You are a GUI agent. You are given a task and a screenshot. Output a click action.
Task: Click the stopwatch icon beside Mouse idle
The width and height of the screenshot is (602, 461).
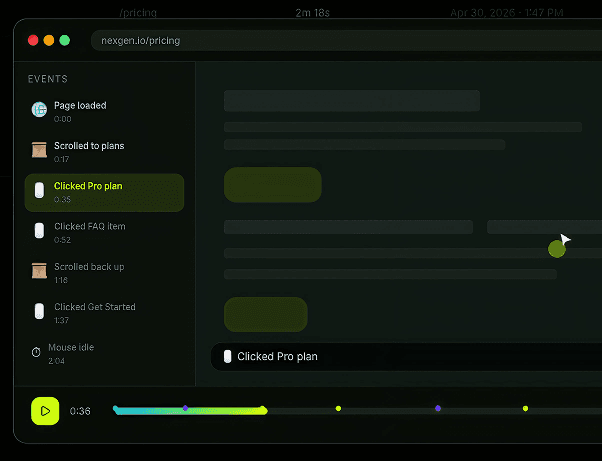pos(36,352)
